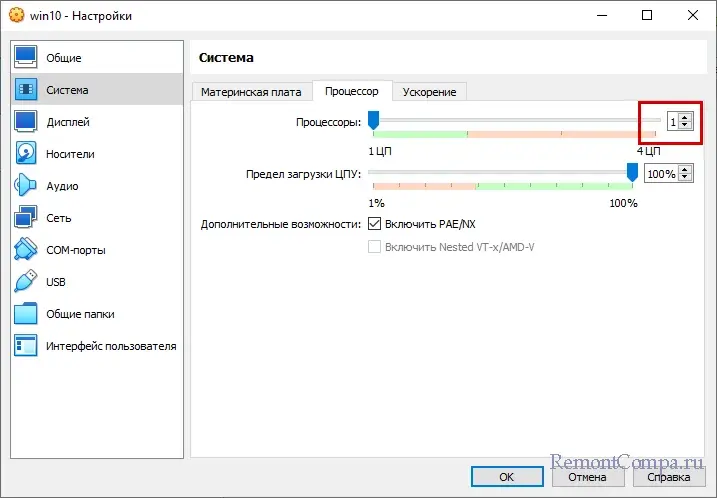
Task: Switch to the Материнская плата tab
Action: [x=251, y=92]
